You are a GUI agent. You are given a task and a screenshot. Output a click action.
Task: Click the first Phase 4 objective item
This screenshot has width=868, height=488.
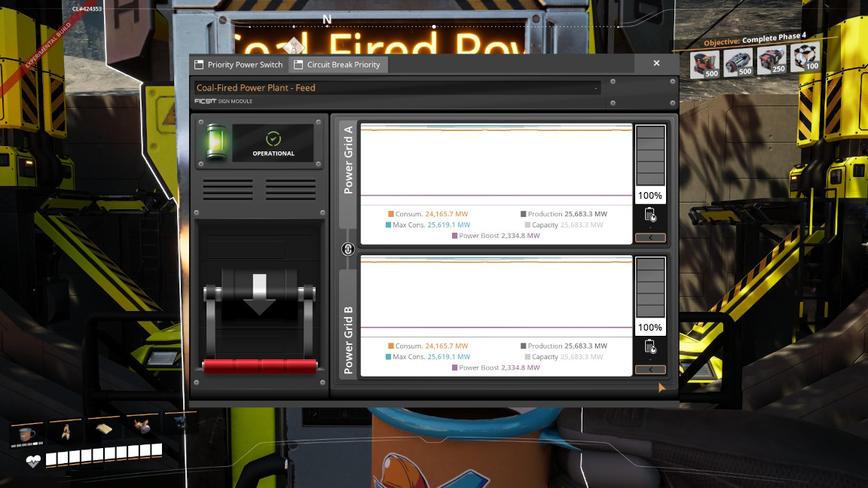click(x=705, y=63)
